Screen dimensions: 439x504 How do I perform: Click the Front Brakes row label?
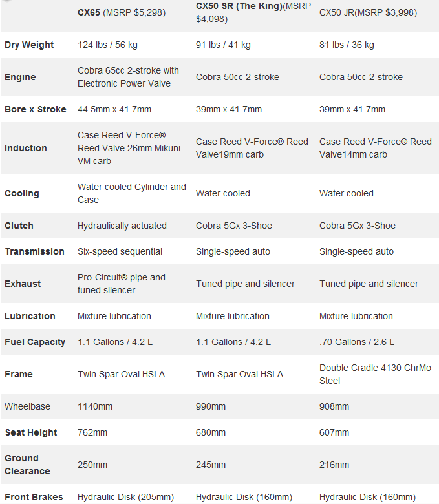(34, 497)
